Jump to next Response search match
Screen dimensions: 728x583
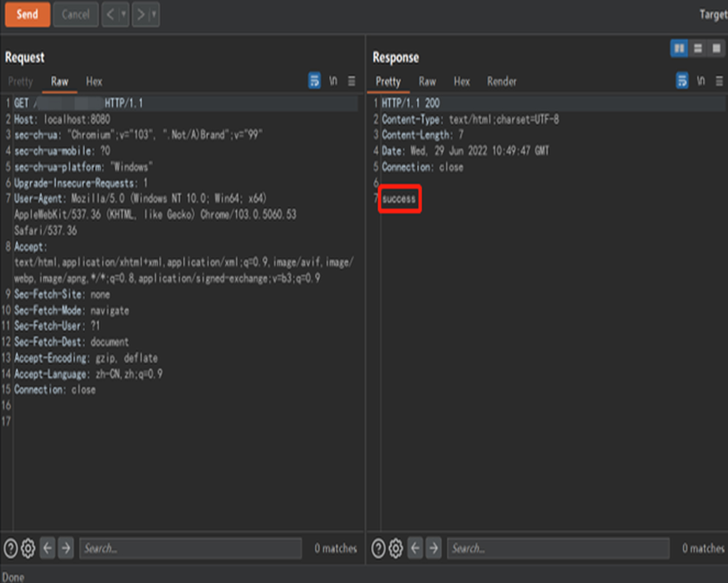click(x=433, y=548)
